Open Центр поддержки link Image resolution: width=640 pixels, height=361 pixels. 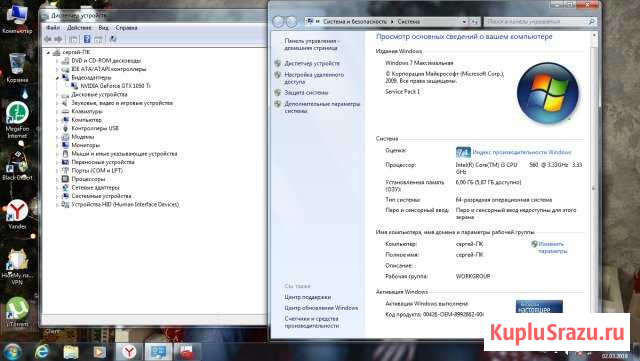pos(307,297)
